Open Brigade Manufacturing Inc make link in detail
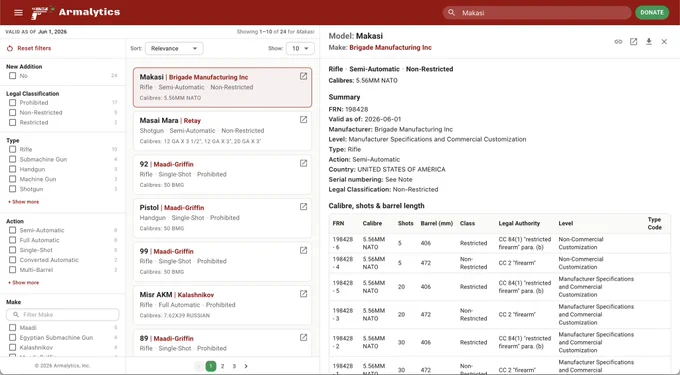This screenshot has height=375, width=680. [x=390, y=48]
